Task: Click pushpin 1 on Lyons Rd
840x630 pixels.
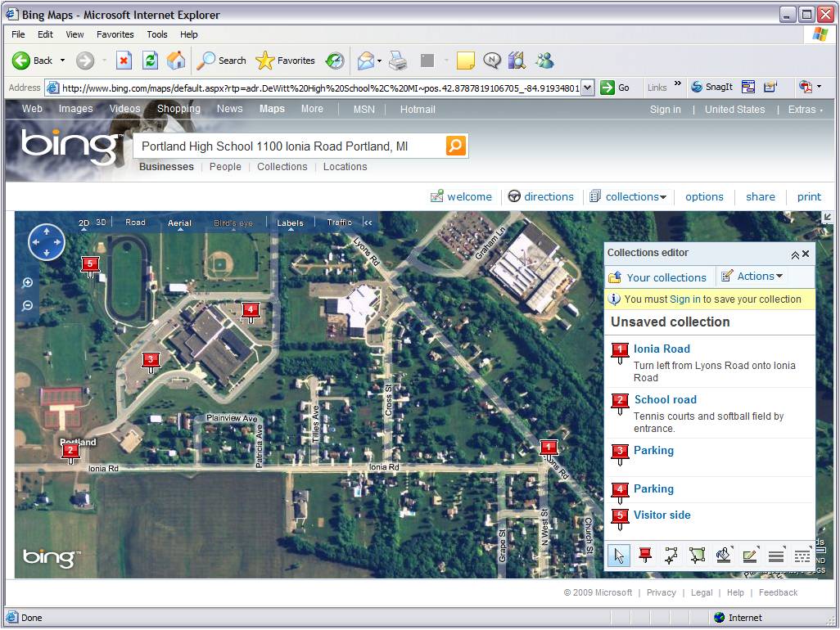Action: tap(548, 448)
